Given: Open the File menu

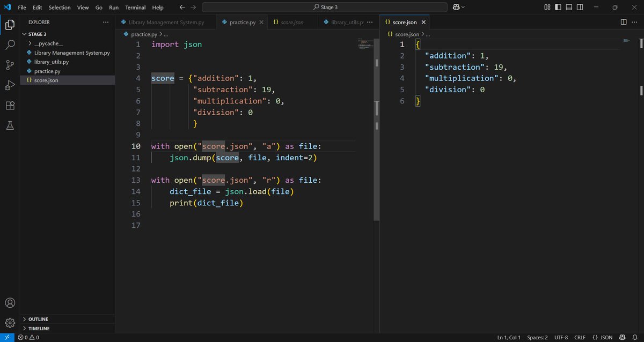Looking at the screenshot, I should click(x=22, y=8).
